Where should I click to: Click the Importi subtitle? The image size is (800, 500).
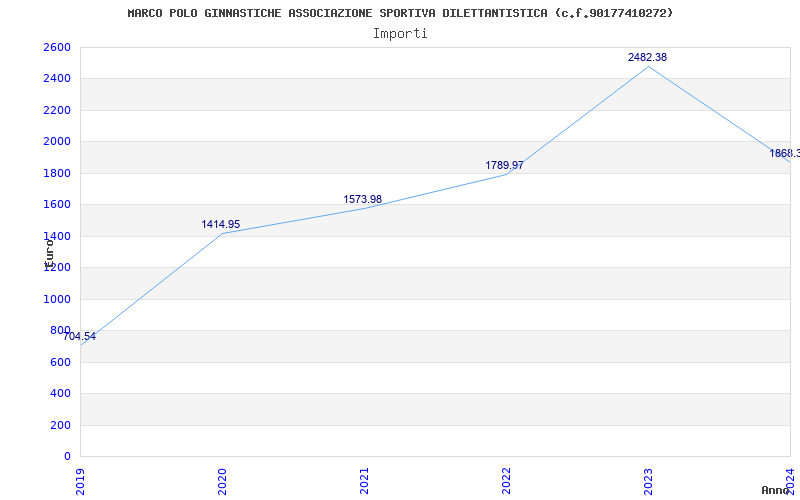coord(400,34)
